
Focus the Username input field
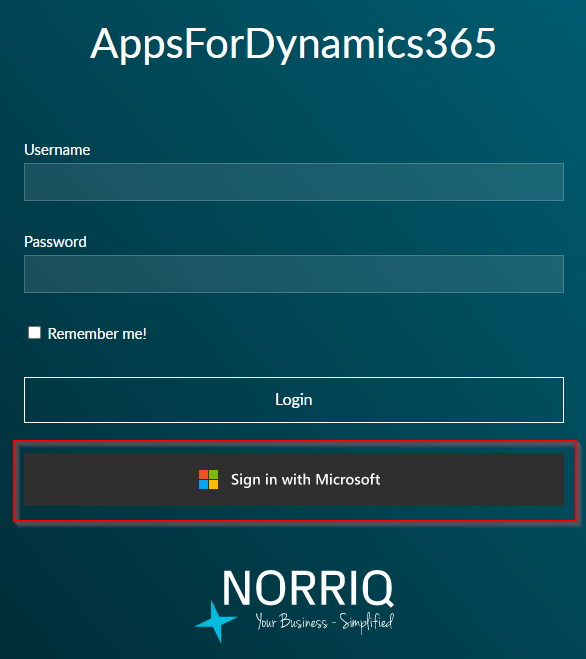click(294, 182)
